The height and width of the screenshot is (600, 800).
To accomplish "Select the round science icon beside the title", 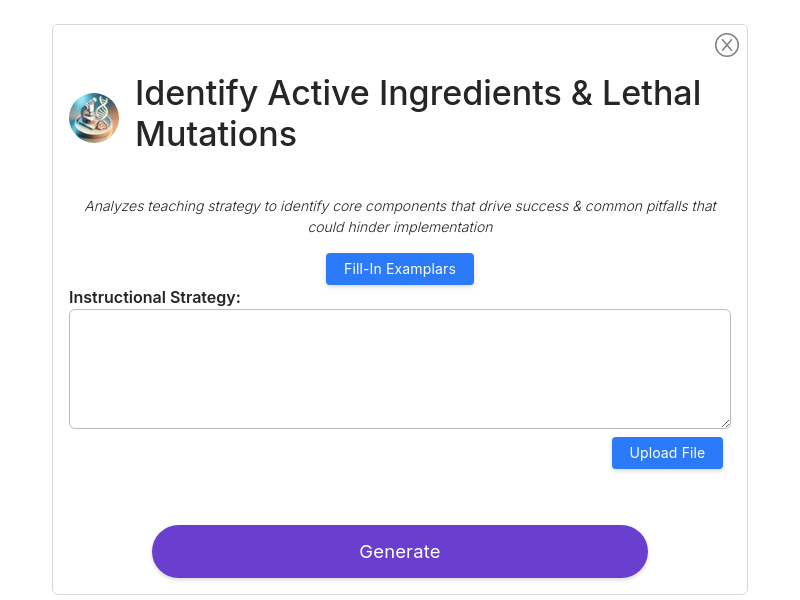I will (94, 118).
